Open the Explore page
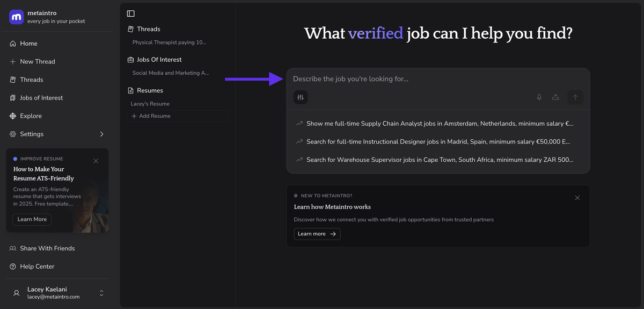Screen dimensions: 644x309 pos(31,116)
